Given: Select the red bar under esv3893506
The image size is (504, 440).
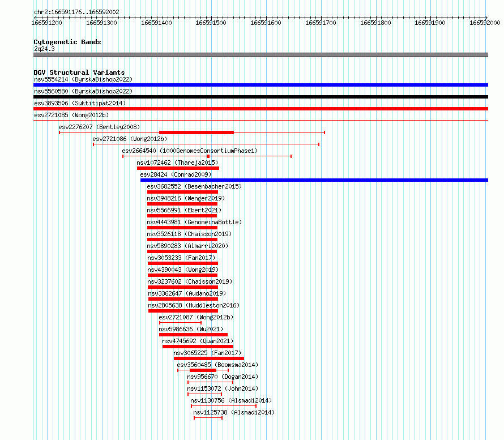Looking at the screenshot, I should click(x=260, y=109).
